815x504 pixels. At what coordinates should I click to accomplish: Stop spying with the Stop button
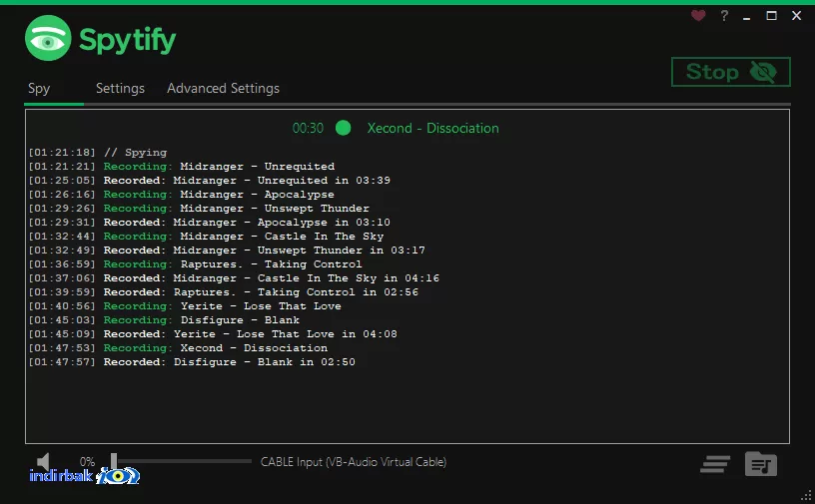point(731,72)
